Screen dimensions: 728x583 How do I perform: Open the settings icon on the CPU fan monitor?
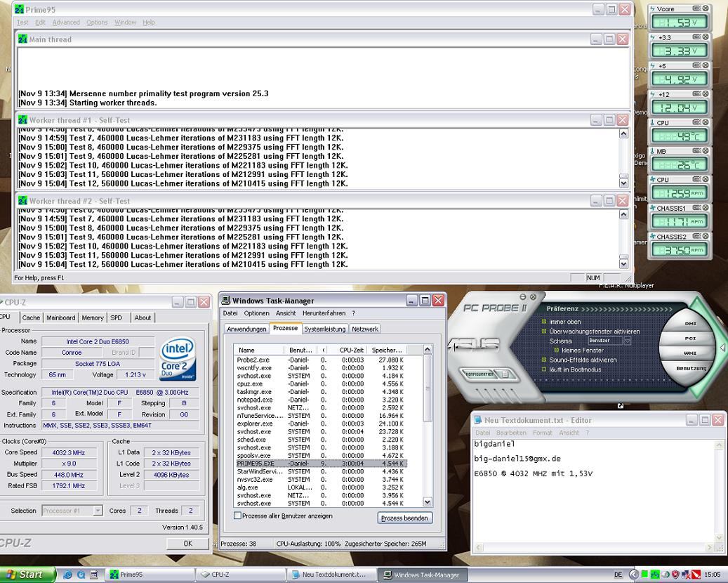696,179
